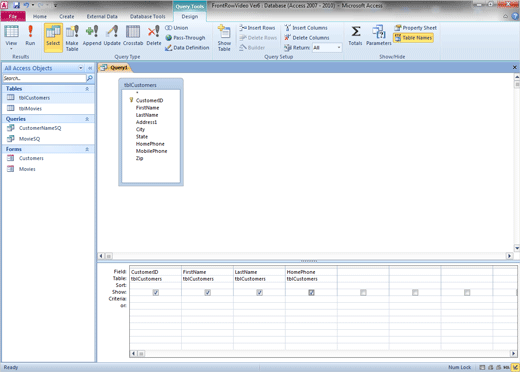Toggle the Totals row
Screen dimensions: 520x372
tap(355, 35)
